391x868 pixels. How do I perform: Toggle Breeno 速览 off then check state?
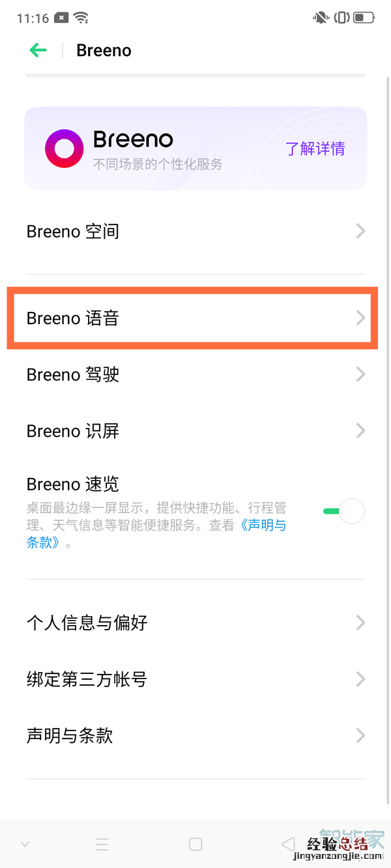point(343,511)
